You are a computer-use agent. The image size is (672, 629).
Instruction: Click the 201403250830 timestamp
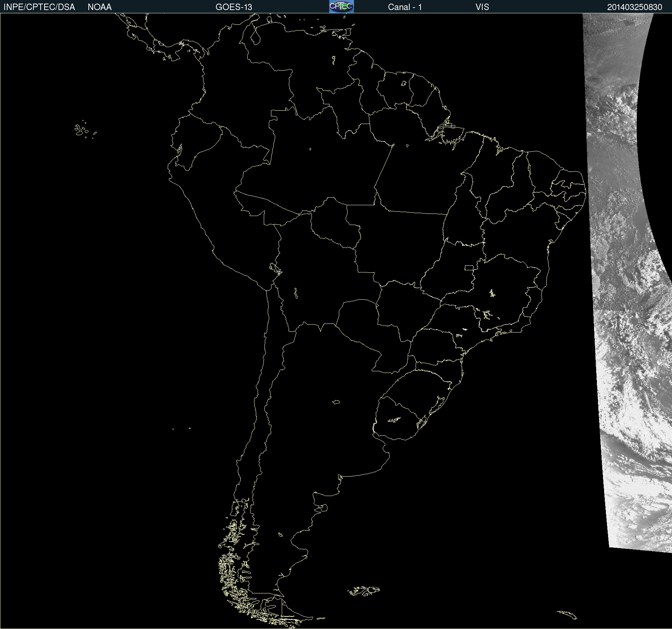635,7
